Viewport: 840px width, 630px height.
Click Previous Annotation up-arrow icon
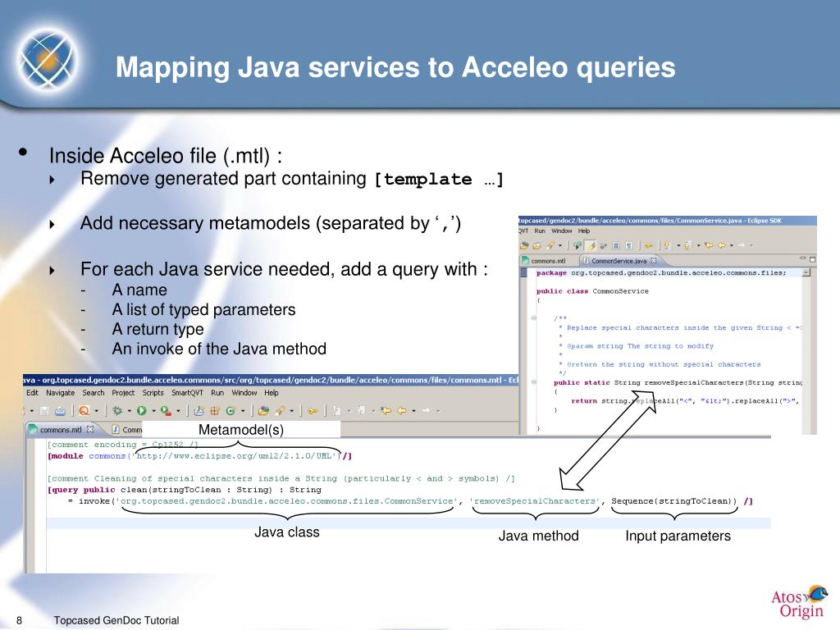click(x=687, y=245)
